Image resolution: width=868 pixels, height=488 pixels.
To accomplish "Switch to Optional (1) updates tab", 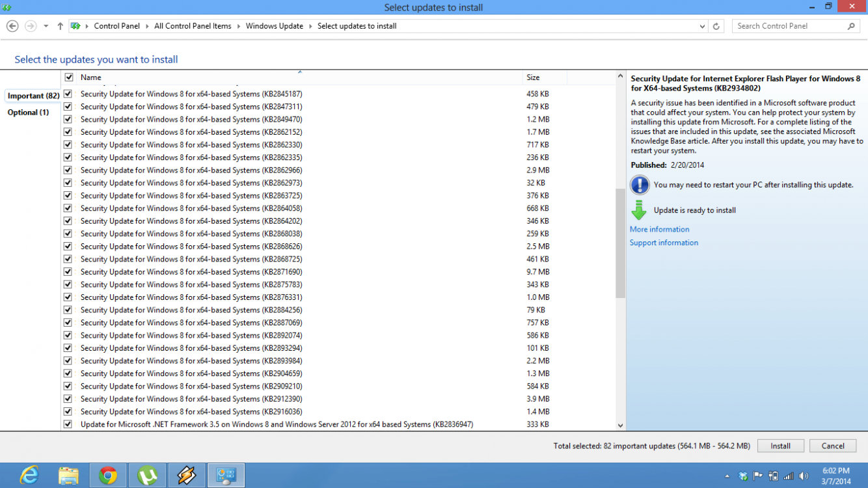I will click(x=28, y=112).
